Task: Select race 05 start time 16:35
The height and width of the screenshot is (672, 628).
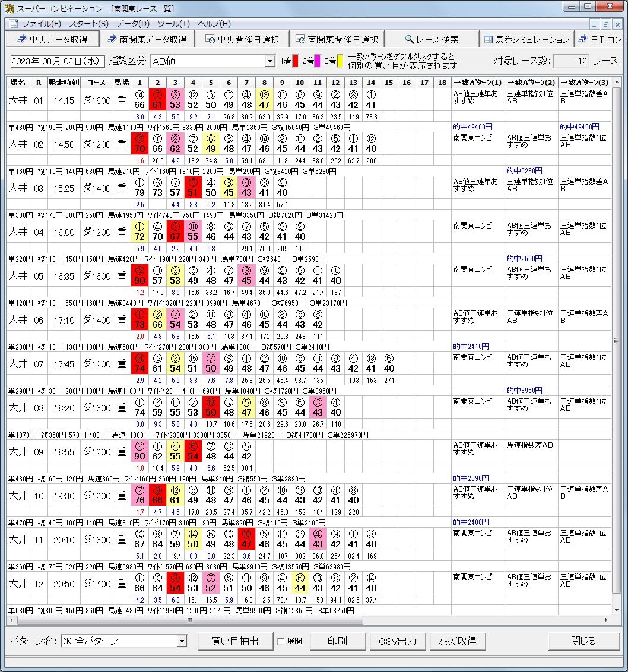Action: pyautogui.click(x=64, y=277)
